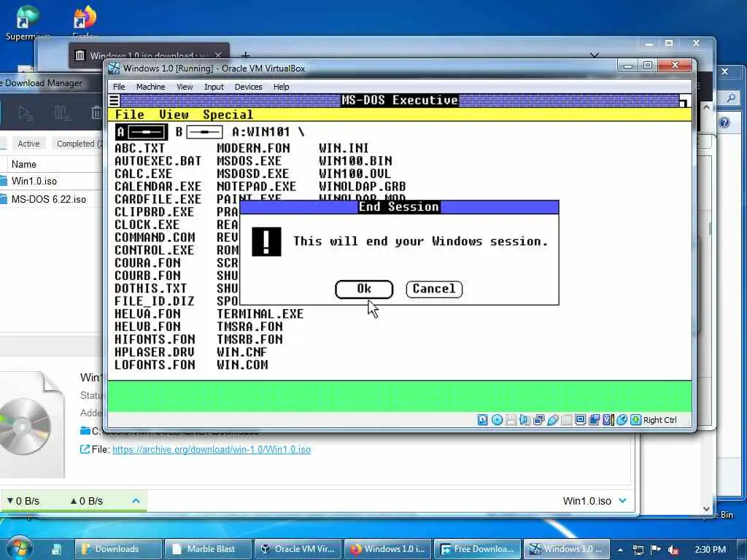Open the MS-DOS Executive View menu

pos(174,114)
